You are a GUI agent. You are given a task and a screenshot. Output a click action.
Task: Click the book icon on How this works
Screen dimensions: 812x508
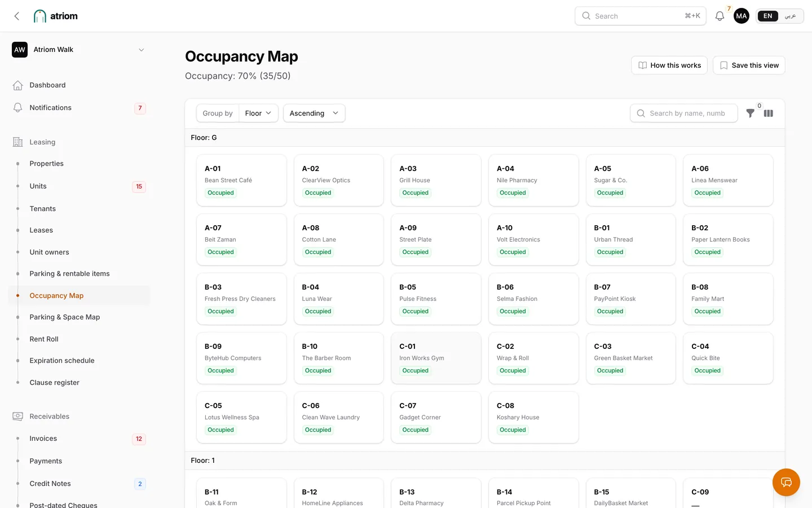[x=642, y=65]
